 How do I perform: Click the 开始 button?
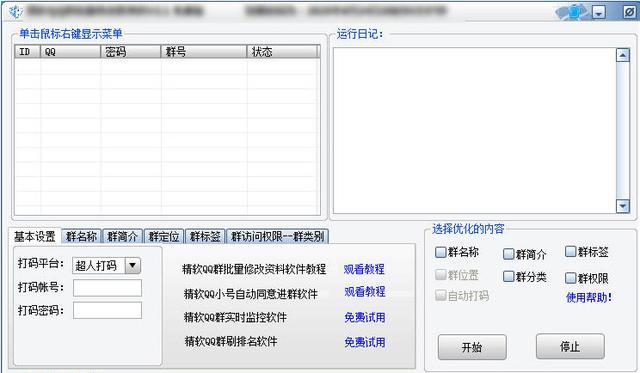(472, 347)
